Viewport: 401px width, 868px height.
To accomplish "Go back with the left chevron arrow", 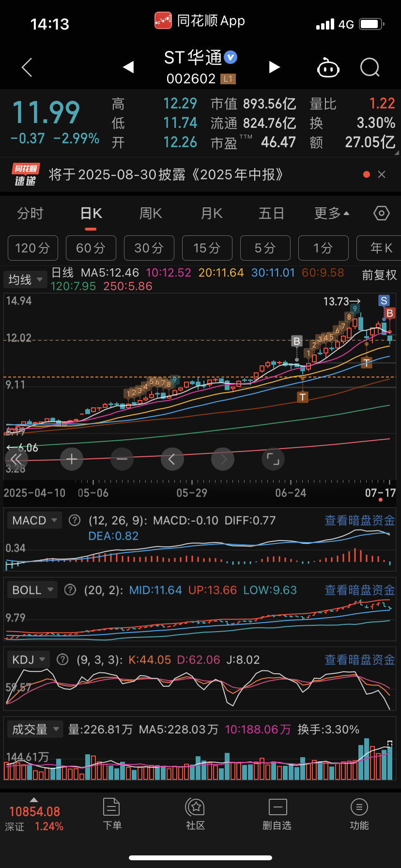I will pos(27,67).
